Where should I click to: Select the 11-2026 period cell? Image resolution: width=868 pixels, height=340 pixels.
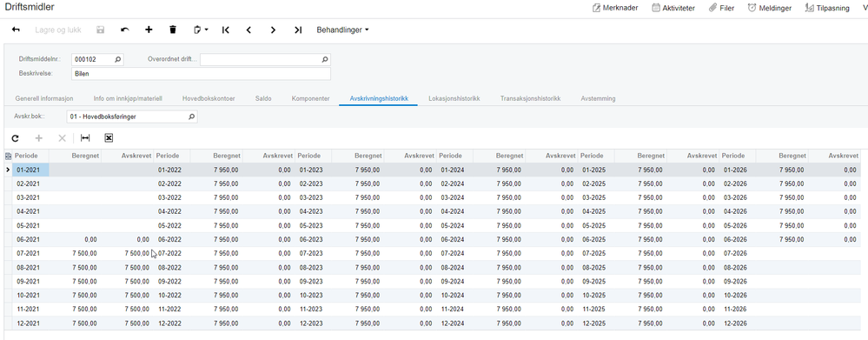(x=738, y=309)
